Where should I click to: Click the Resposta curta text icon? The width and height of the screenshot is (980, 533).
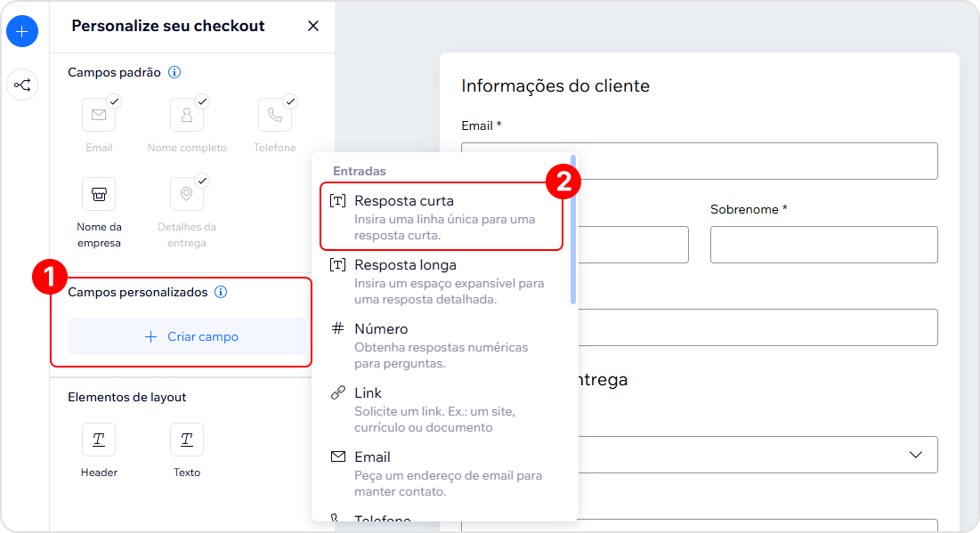click(x=337, y=200)
